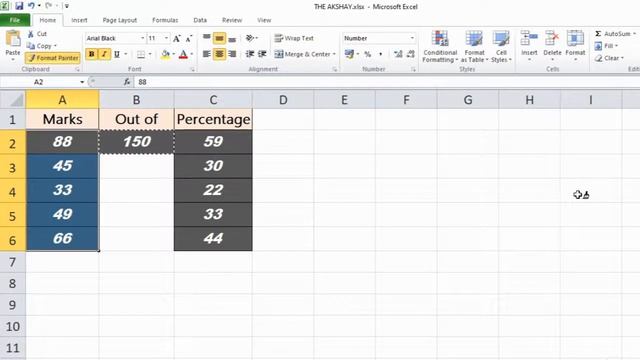Copy the selected cells

click(x=42, y=46)
